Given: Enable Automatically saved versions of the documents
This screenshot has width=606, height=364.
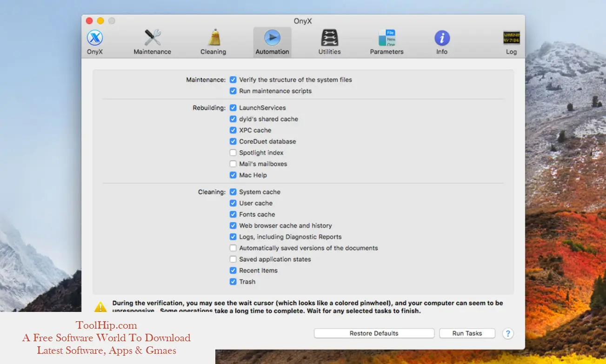Looking at the screenshot, I should (233, 248).
